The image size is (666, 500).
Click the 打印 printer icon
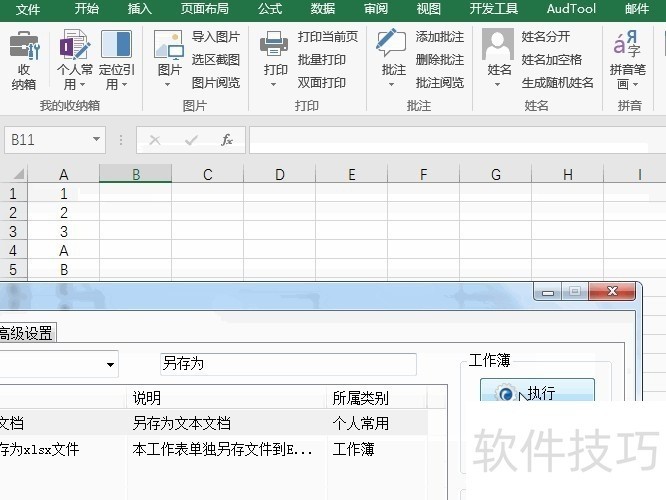pos(274,44)
